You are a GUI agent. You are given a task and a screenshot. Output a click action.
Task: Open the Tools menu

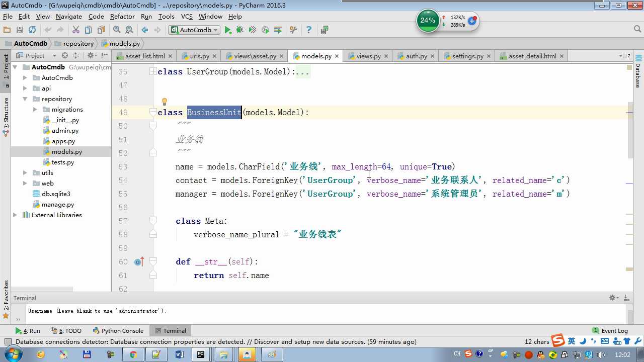point(166,16)
